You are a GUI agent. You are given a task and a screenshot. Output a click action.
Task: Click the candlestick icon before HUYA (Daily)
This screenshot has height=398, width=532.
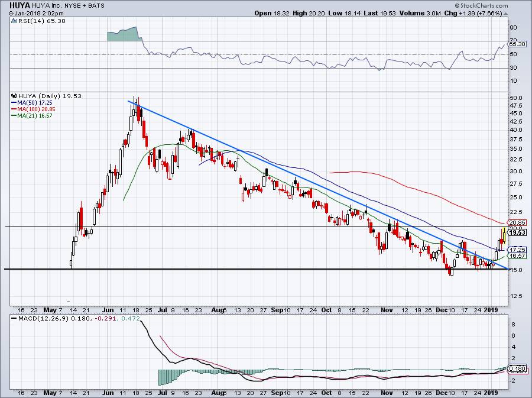pos(14,96)
